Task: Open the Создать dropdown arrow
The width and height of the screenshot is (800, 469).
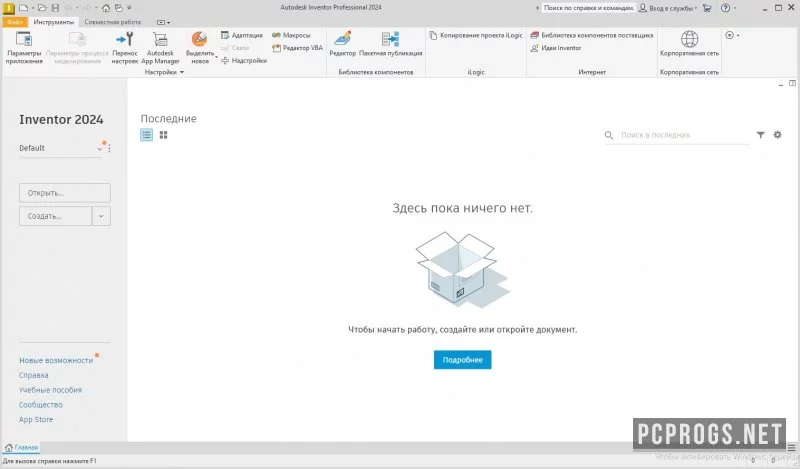Action: tap(101, 216)
